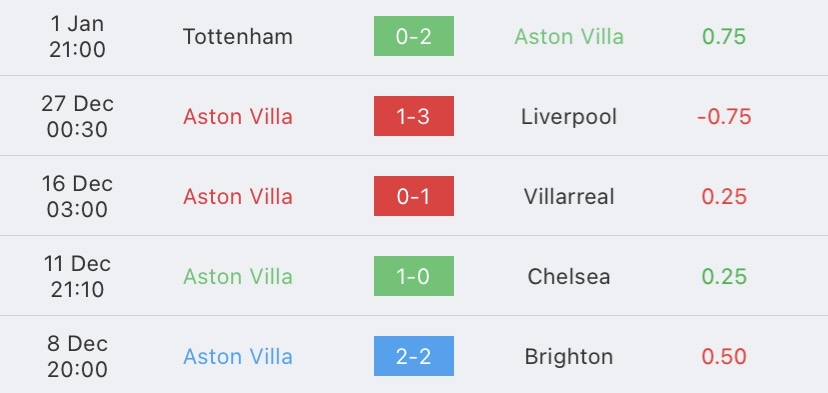Select Chelsea team name
Screen dimensions: 828x393
click(x=569, y=277)
